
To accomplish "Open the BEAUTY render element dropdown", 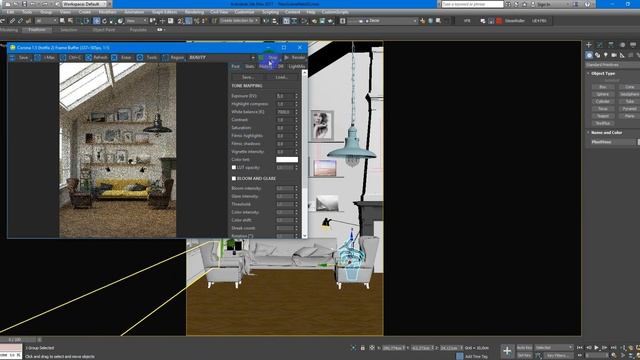I will [x=222, y=58].
